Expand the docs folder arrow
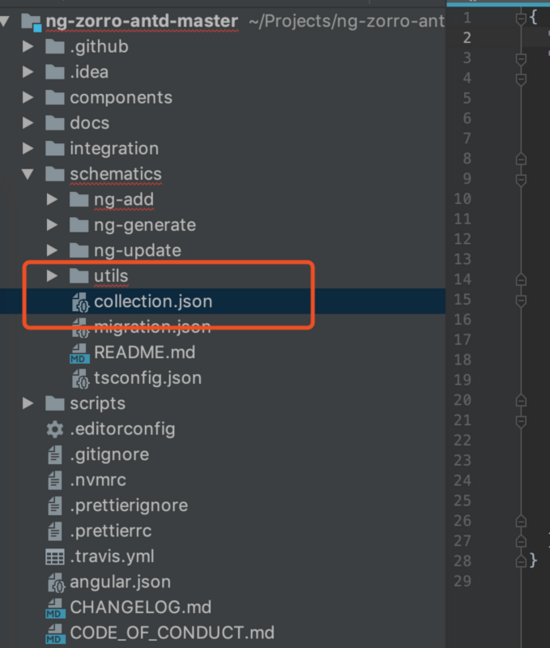 click(28, 123)
